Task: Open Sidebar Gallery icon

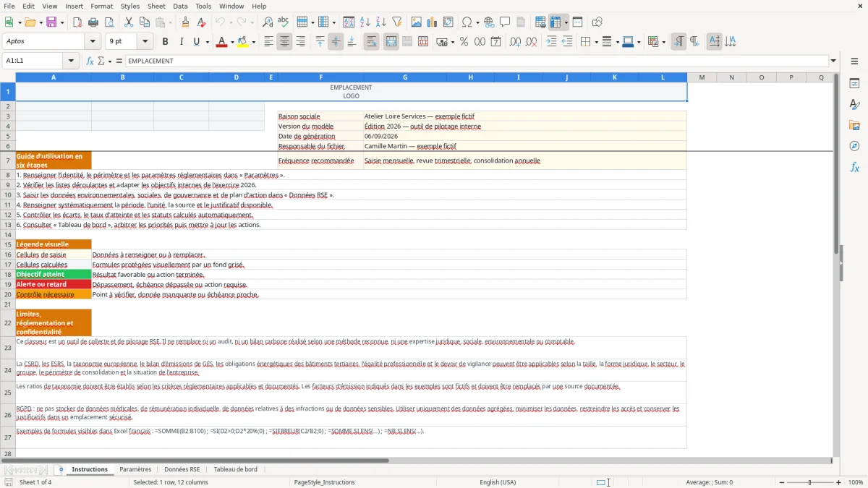Action: [854, 126]
